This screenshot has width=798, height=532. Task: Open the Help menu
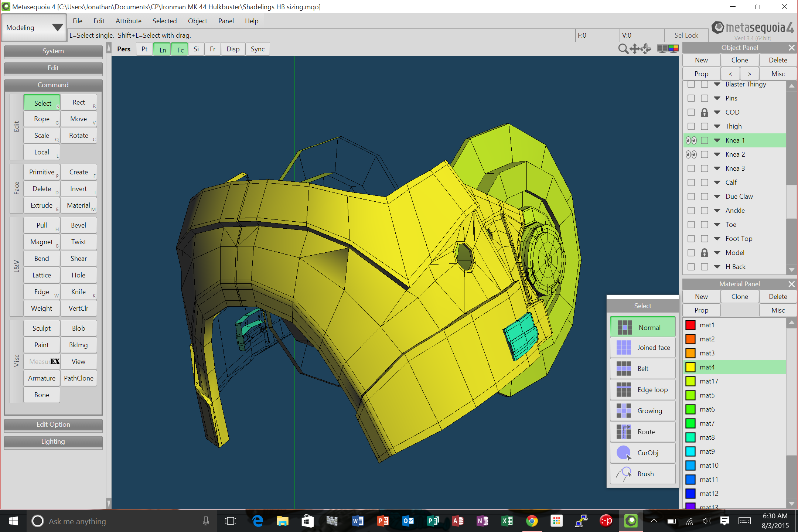click(x=252, y=21)
